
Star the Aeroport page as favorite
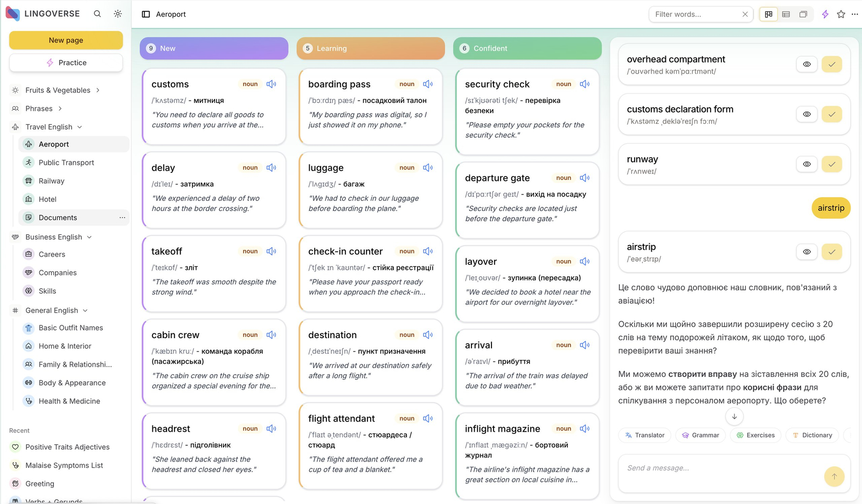coord(840,15)
